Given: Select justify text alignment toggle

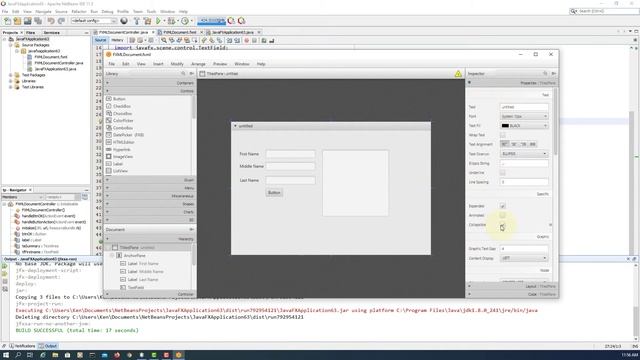Looking at the screenshot, I should [532, 144].
